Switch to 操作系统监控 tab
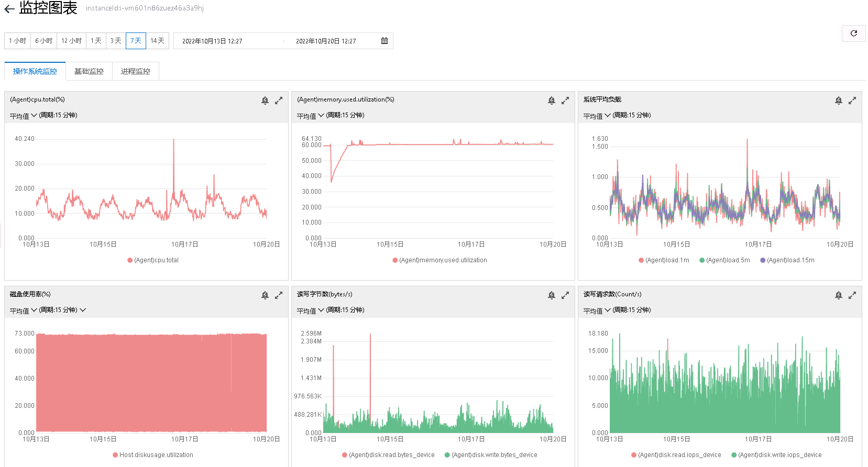The width and height of the screenshot is (868, 467). [x=35, y=71]
